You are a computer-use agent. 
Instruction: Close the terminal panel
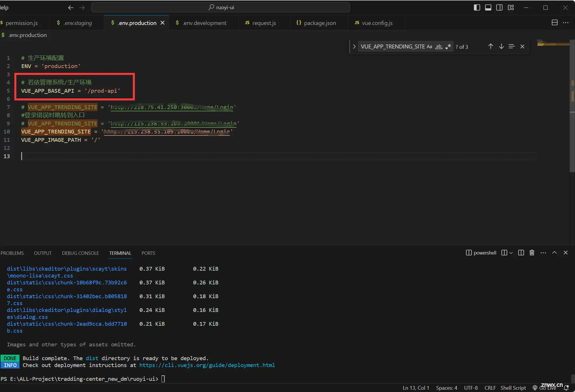click(x=566, y=253)
